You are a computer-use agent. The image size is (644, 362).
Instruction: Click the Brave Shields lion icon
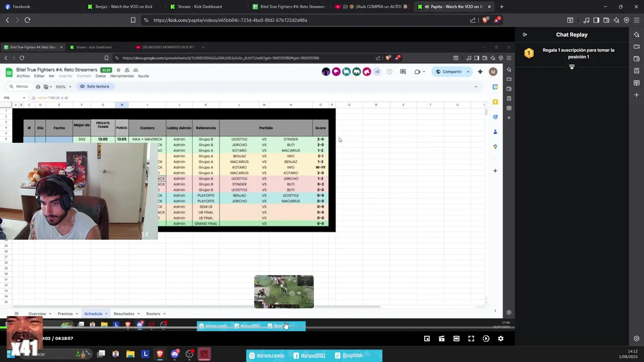[x=485, y=20]
